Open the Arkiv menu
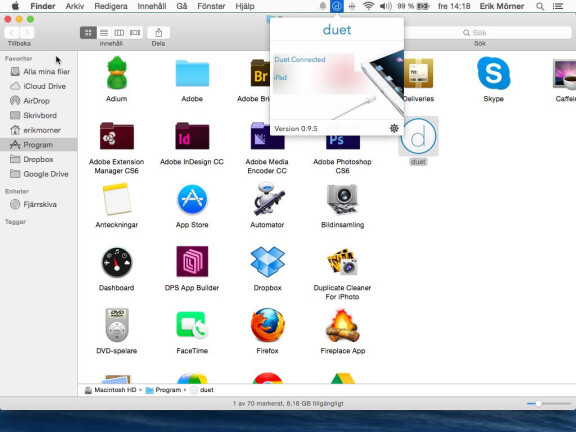 click(x=75, y=6)
